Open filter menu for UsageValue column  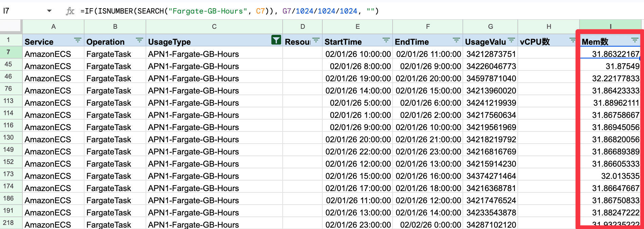pyautogui.click(x=511, y=40)
